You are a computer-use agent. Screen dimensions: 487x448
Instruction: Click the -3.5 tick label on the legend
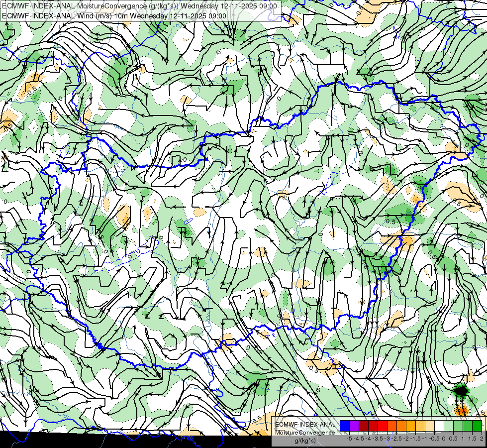tap(378, 439)
